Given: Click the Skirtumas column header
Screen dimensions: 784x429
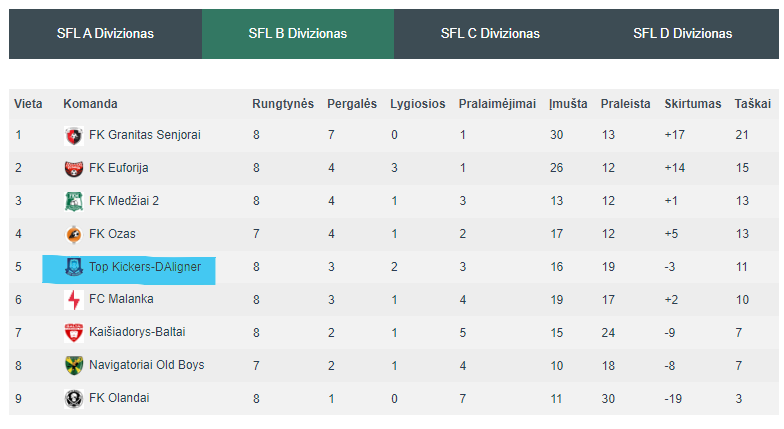Looking at the screenshot, I should tap(692, 104).
